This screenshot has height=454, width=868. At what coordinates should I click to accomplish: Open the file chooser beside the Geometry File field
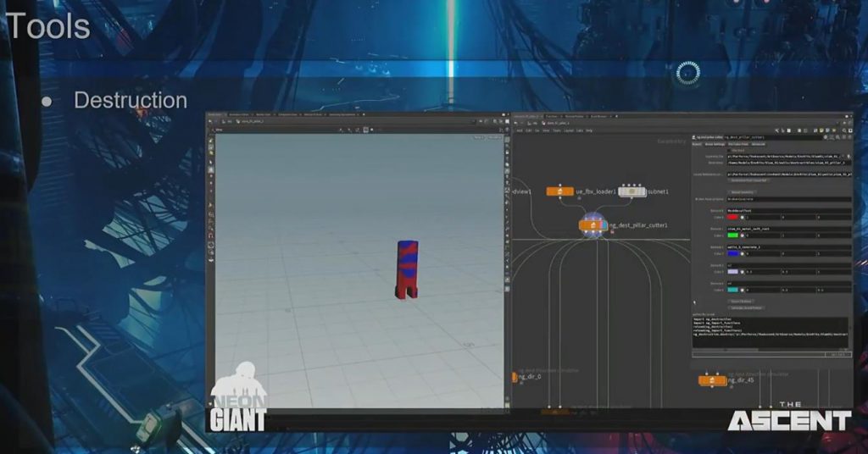(x=849, y=157)
